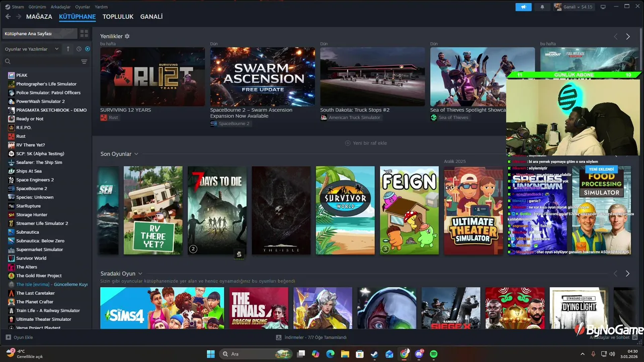Toggle recent activity clock filter icon
This screenshot has height=362, width=644.
79,49
